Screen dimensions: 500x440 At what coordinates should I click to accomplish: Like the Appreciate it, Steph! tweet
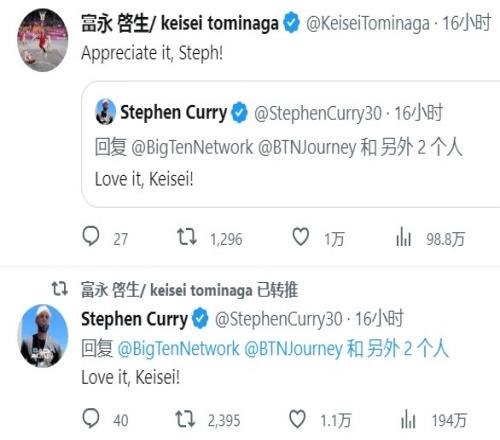click(300, 237)
